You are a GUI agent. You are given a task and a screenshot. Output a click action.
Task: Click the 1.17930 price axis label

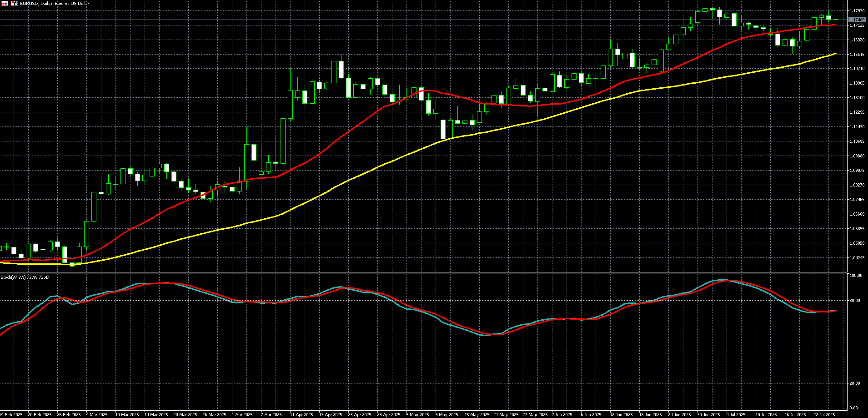[857, 11]
